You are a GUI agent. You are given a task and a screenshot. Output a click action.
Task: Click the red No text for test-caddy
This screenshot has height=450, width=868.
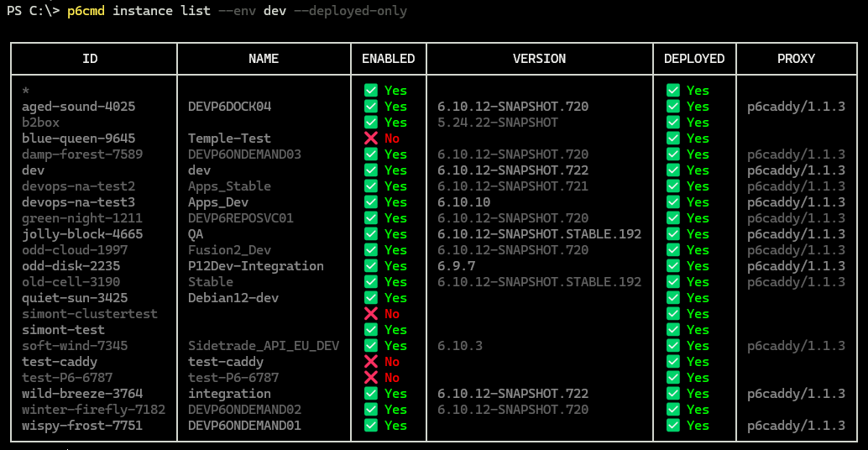[x=392, y=362]
